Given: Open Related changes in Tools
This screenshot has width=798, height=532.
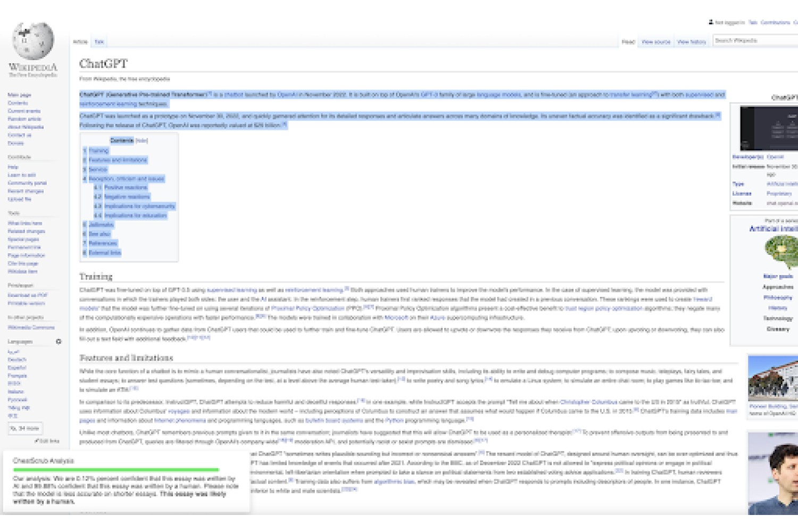Looking at the screenshot, I should tap(26, 231).
